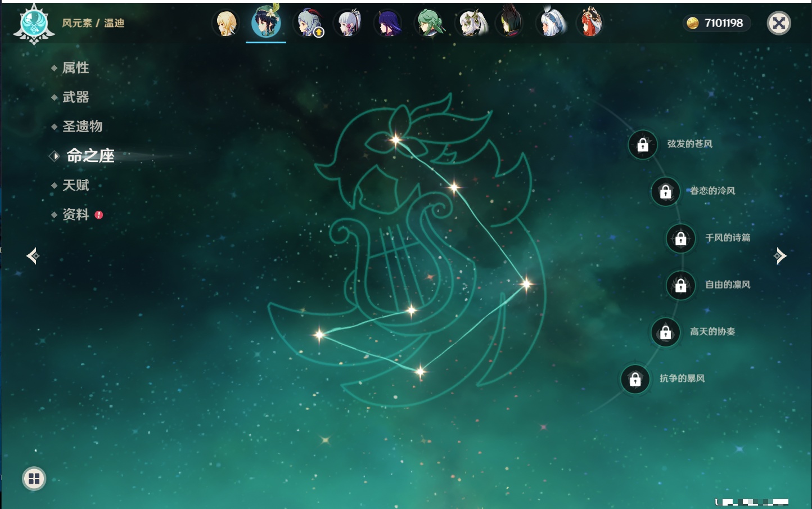
Task: Click the Mora amount 7101198
Action: click(724, 23)
